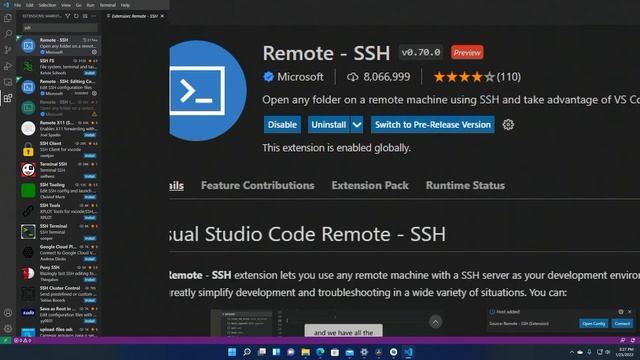This screenshot has height=360, width=640.
Task: Show hidden system tray icons chevron
Action: click(571, 352)
